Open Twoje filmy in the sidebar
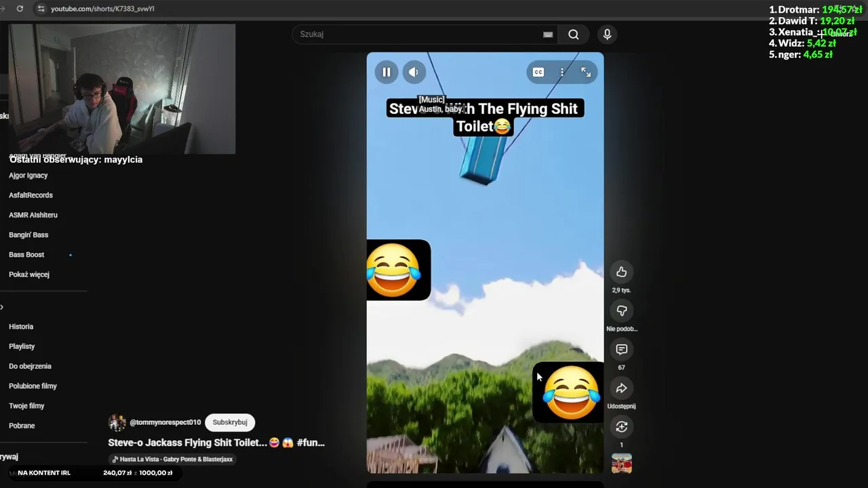 (x=26, y=406)
